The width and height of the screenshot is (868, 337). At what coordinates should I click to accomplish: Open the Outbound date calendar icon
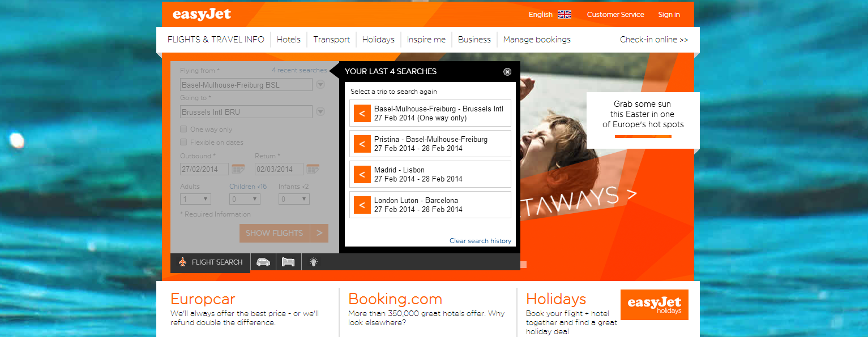[238, 169]
